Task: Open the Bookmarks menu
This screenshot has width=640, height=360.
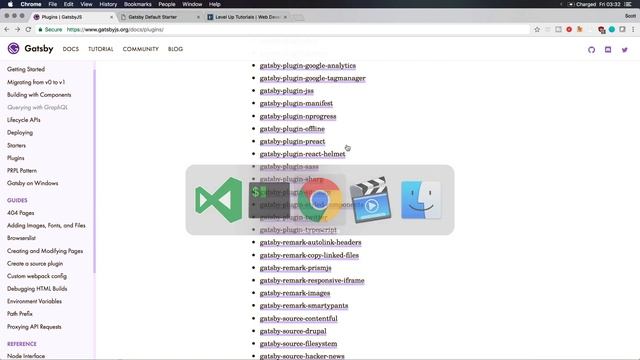Action: pyautogui.click(x=138, y=4)
